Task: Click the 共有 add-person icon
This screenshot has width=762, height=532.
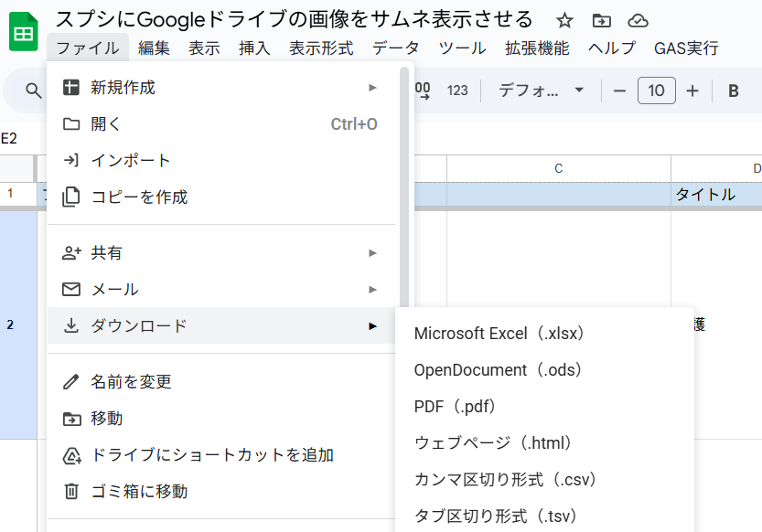Action: [71, 253]
